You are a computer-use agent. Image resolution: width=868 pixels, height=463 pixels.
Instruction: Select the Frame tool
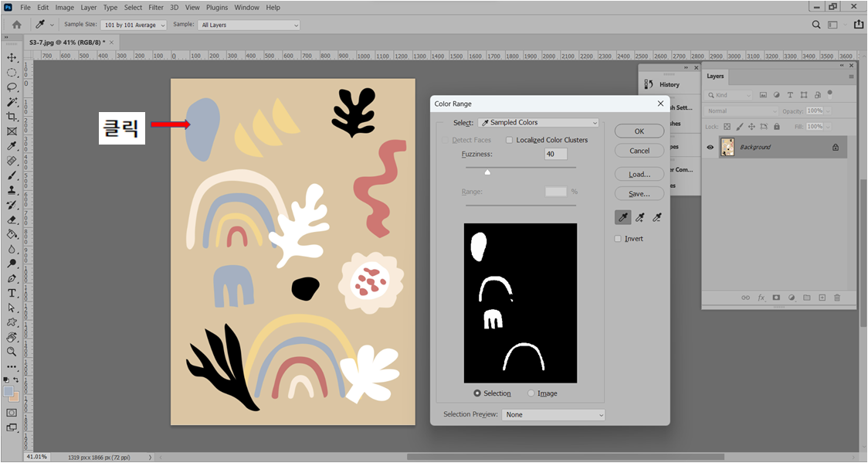[12, 131]
